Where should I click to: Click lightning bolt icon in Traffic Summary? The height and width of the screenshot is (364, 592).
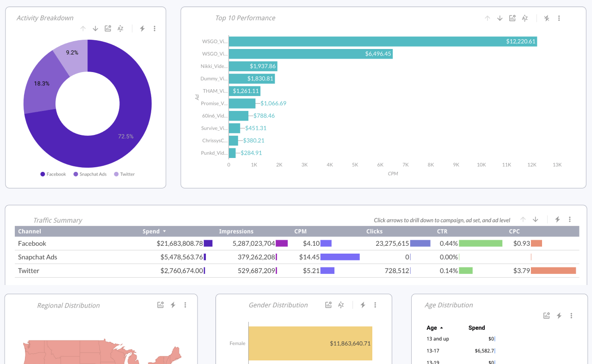pos(557,219)
